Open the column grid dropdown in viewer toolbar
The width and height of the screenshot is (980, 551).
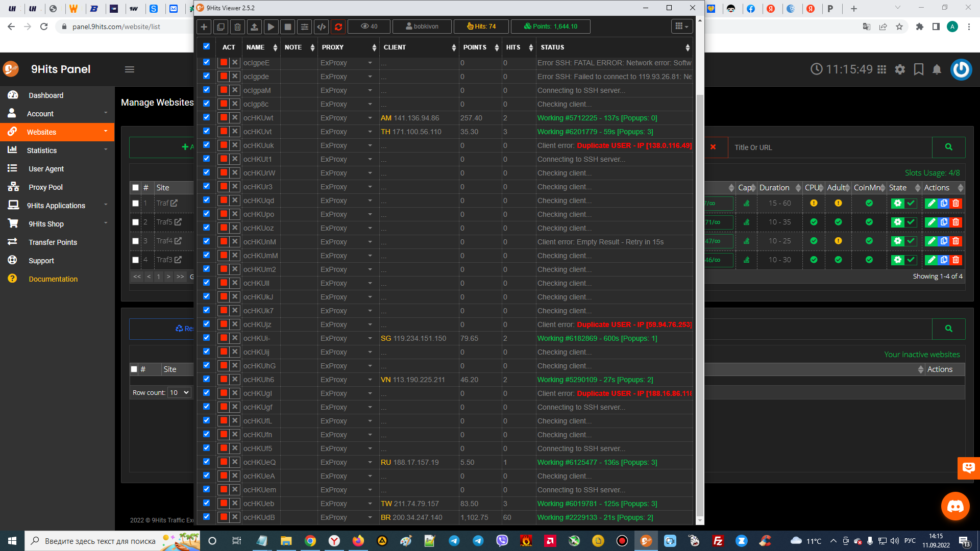[681, 27]
